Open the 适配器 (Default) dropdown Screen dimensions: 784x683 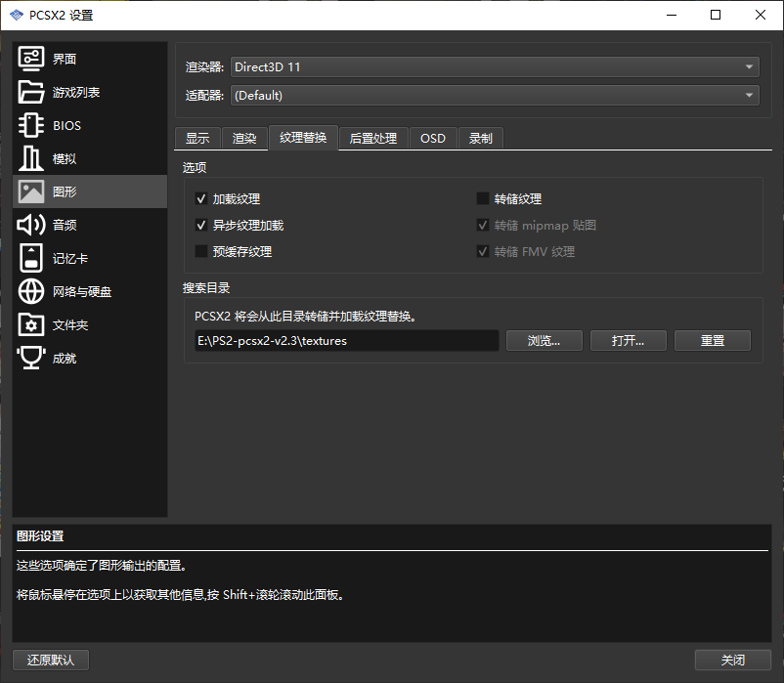pos(495,95)
